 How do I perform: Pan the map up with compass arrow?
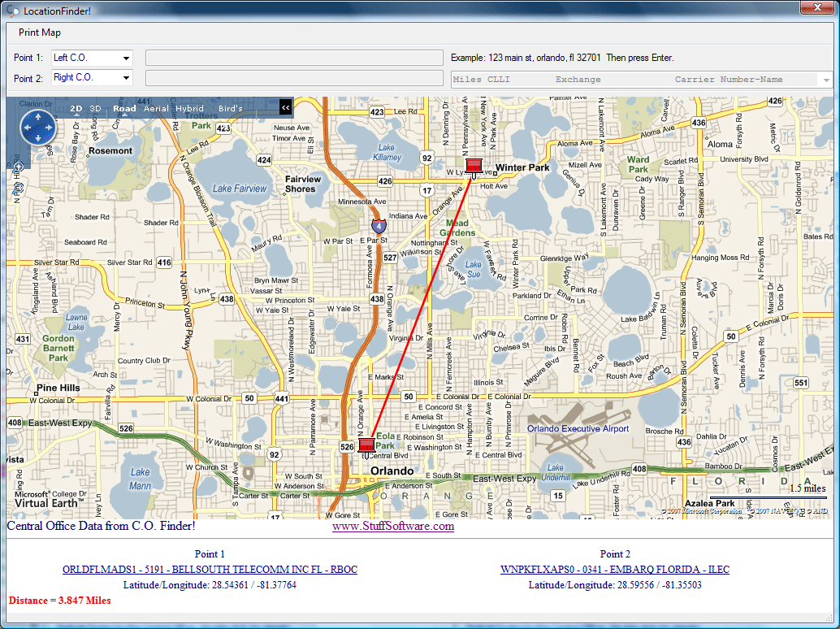point(38,117)
